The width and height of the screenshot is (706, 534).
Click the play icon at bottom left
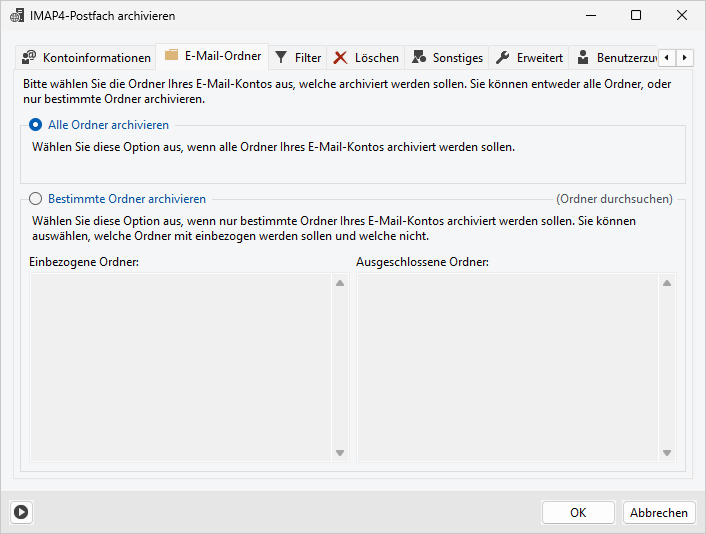21,512
